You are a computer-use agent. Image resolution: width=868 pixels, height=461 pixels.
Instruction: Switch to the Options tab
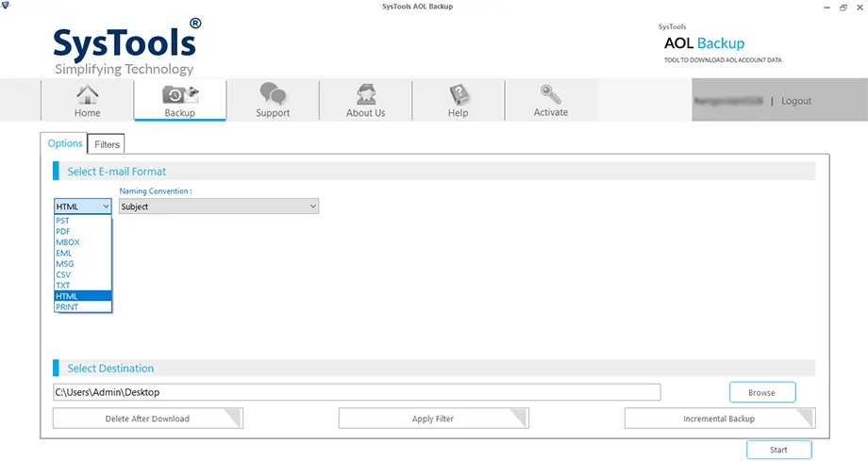pos(65,143)
